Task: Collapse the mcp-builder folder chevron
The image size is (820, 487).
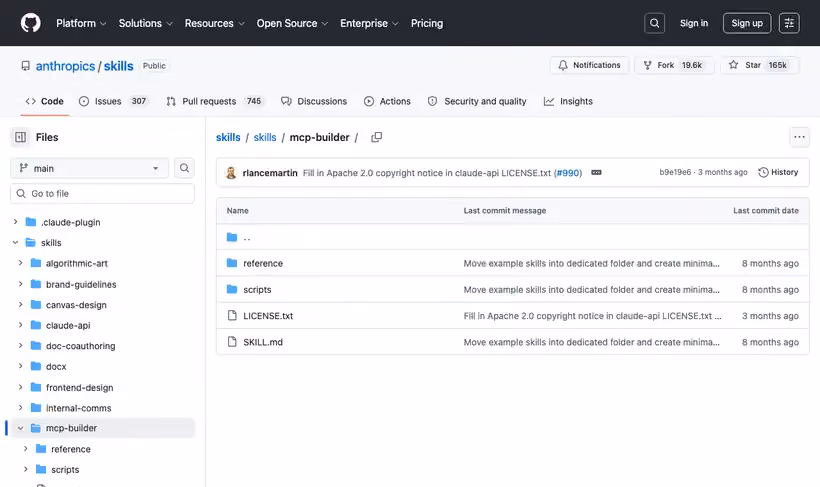Action: (x=20, y=428)
